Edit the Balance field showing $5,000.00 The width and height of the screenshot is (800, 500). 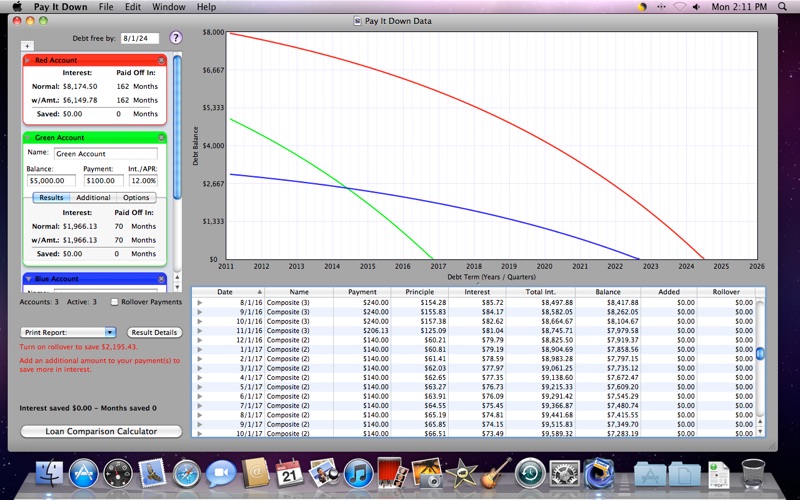pos(51,181)
